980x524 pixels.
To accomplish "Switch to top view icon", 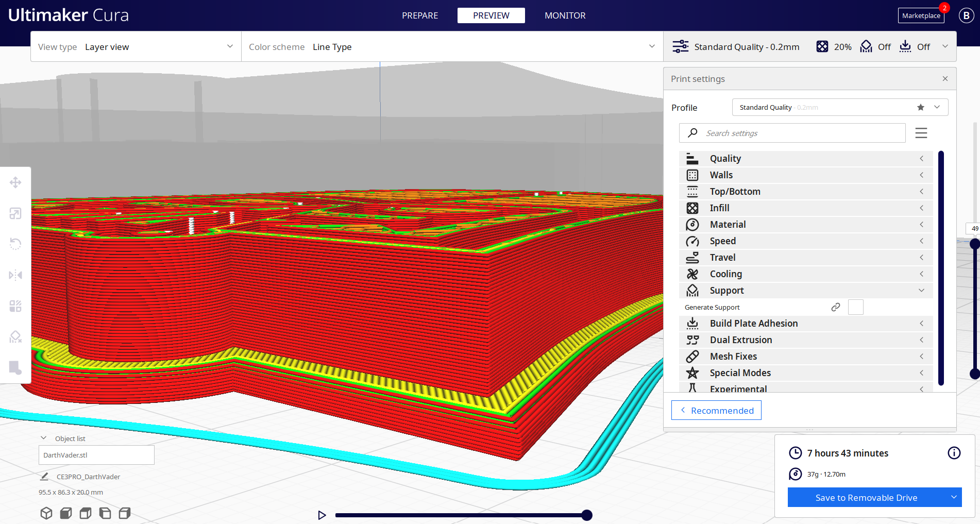I will 86,513.
